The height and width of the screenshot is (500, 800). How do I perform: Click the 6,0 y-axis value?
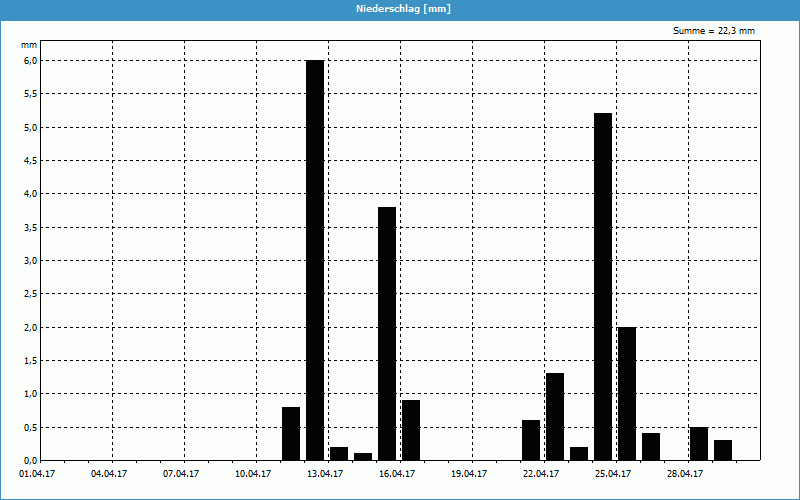30,60
